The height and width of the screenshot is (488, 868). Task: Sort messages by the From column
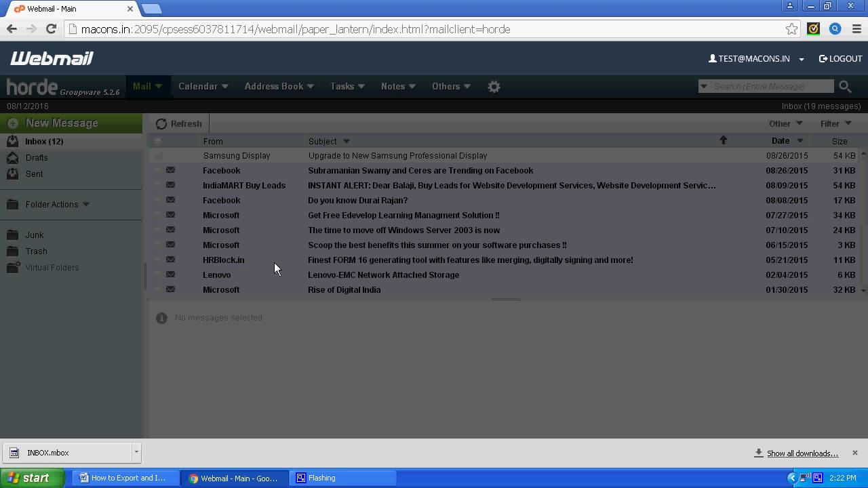(213, 141)
